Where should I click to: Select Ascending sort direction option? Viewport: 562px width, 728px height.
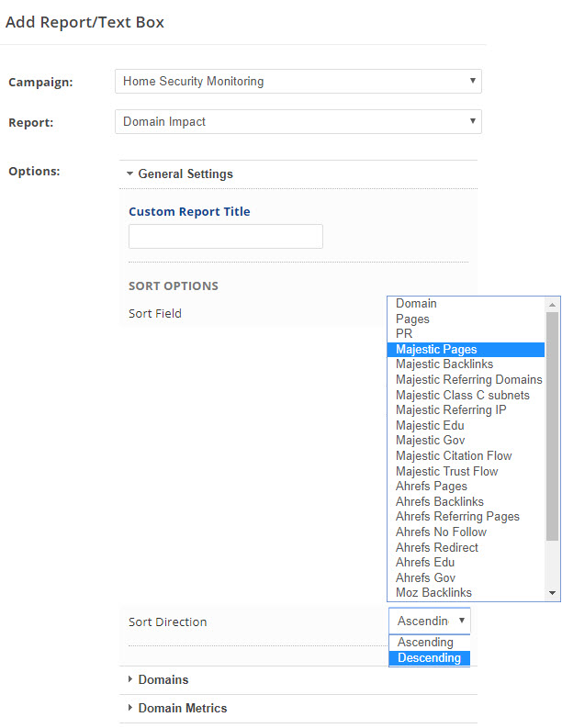(425, 643)
